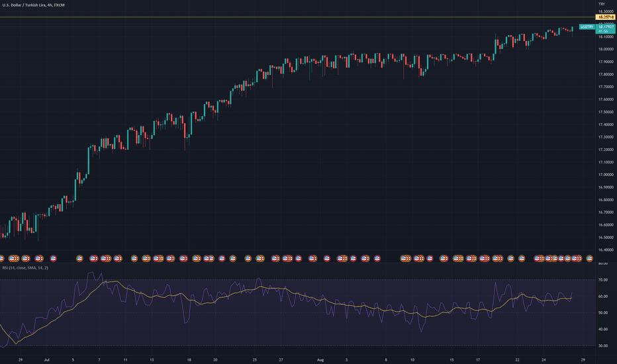This screenshot has width=617, height=364.
Task: Click the first event icon after the early-July gap
Action: (79, 259)
